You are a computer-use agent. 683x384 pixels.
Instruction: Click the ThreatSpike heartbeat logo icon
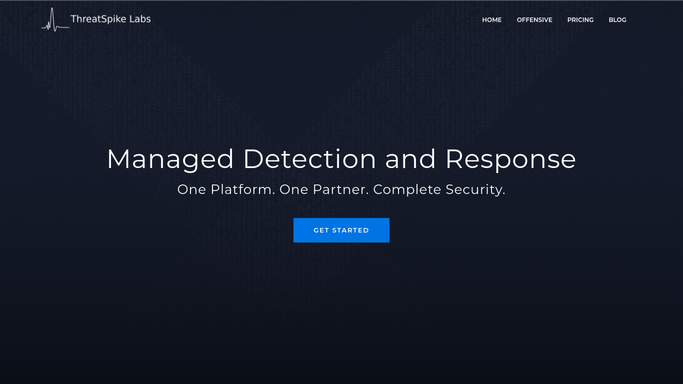(55, 20)
